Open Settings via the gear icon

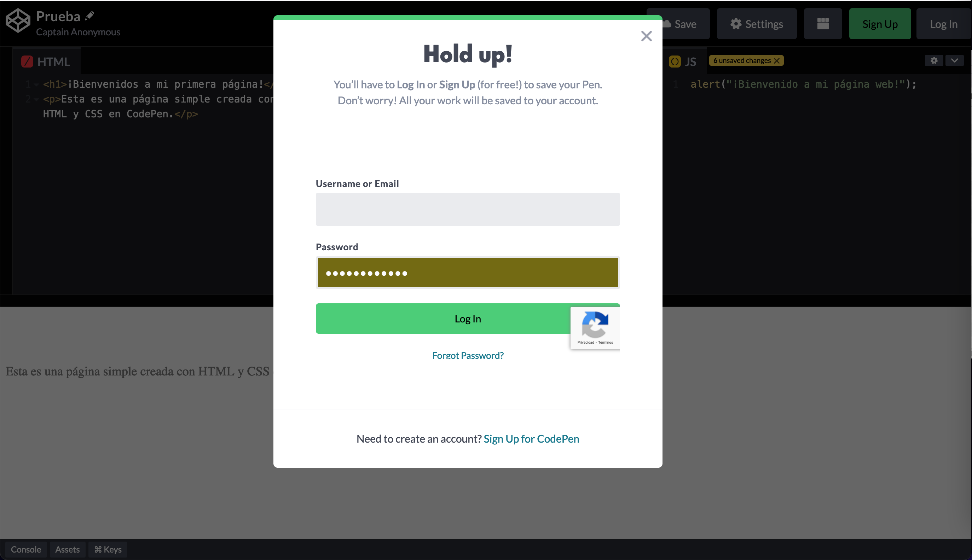(736, 23)
